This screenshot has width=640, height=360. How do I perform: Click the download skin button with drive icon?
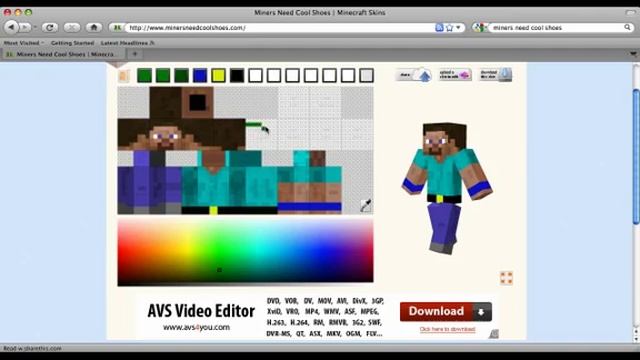(x=496, y=75)
